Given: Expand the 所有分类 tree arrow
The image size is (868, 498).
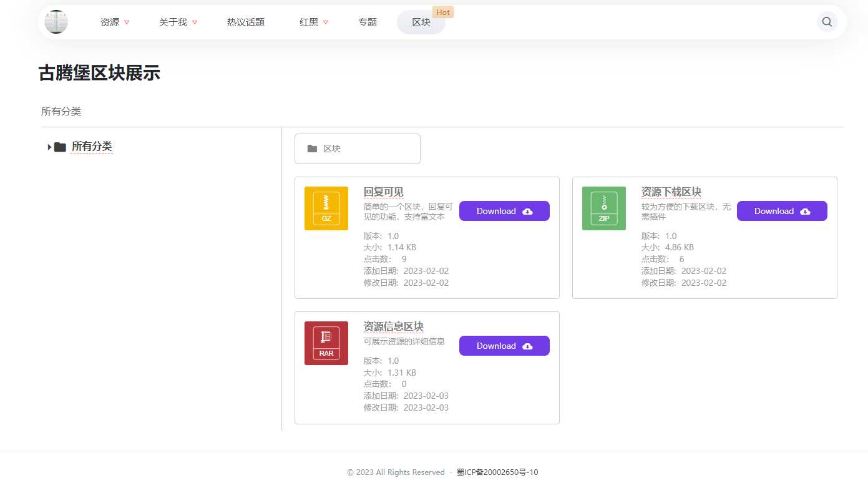Looking at the screenshot, I should pos(49,147).
